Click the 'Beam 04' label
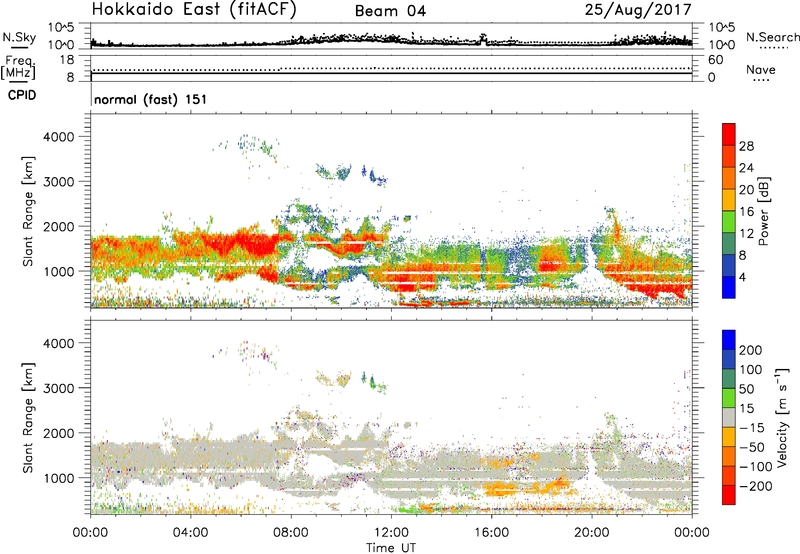 tap(390, 11)
